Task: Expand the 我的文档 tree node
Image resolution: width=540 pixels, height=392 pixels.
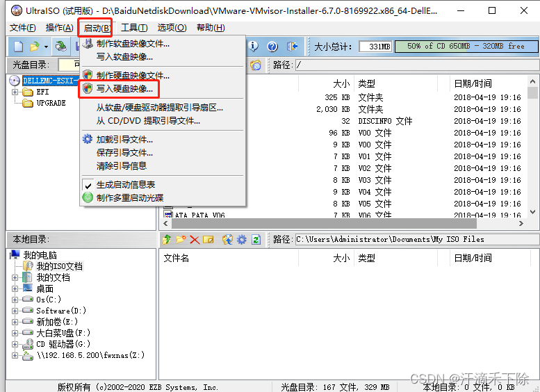Action: 15,277
